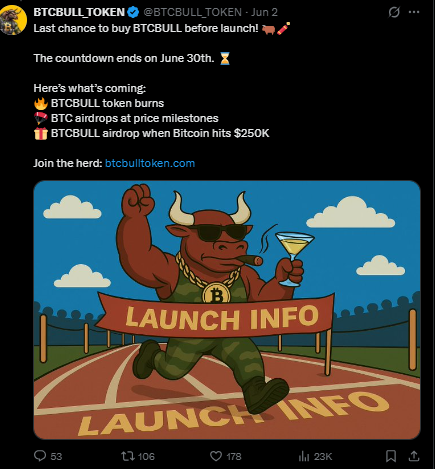Click the reply speech bubble icon

point(40,456)
